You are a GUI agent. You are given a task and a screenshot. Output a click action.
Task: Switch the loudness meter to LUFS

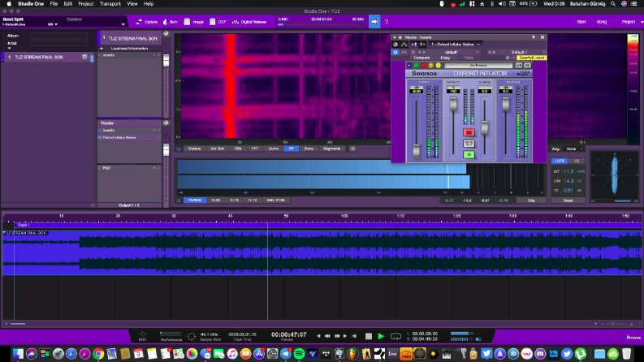coord(560,161)
